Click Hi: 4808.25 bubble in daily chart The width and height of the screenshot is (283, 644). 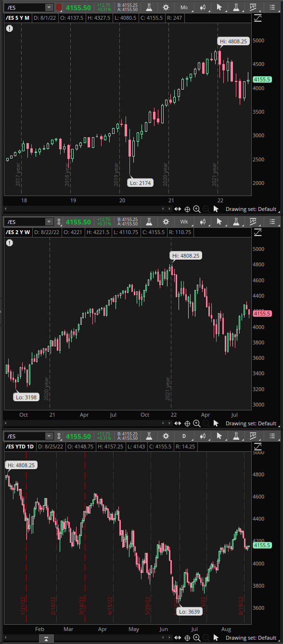21,465
